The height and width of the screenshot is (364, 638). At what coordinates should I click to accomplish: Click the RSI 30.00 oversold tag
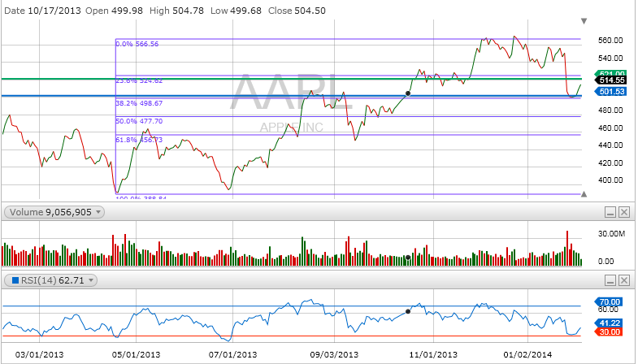(x=609, y=331)
